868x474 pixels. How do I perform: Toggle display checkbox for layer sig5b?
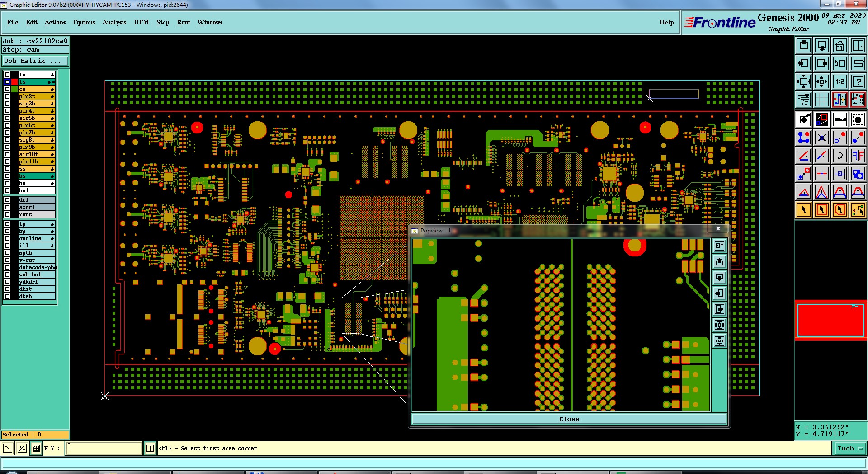[7, 118]
